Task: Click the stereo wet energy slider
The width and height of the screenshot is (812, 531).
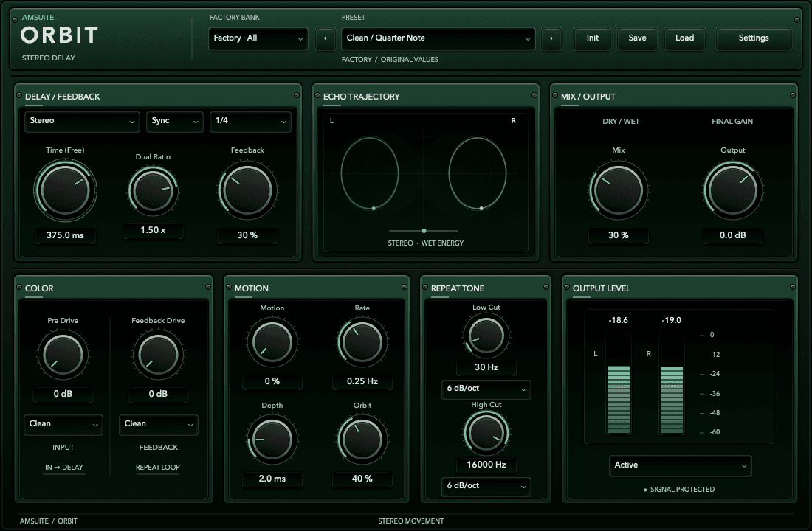Action: click(x=424, y=231)
